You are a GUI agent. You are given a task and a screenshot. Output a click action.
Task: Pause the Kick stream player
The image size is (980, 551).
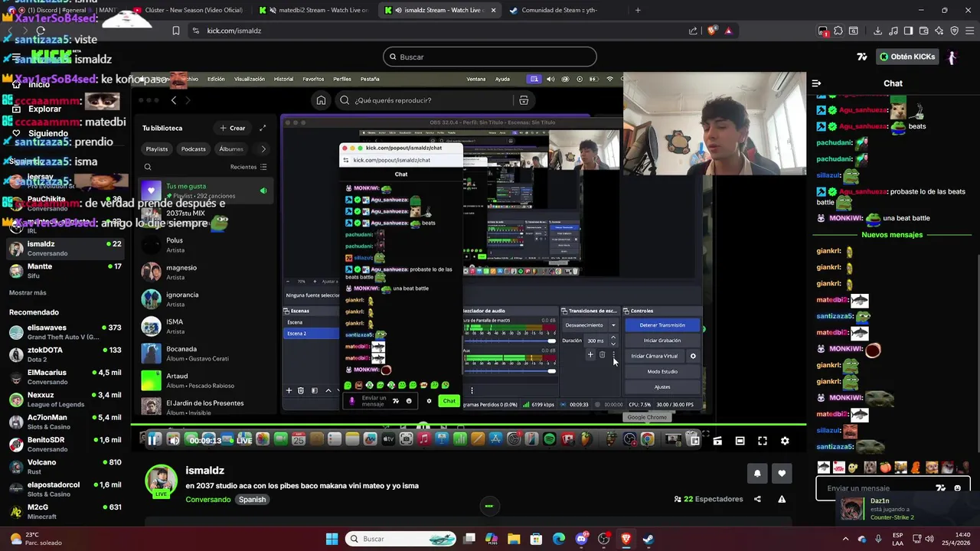pyautogui.click(x=153, y=440)
